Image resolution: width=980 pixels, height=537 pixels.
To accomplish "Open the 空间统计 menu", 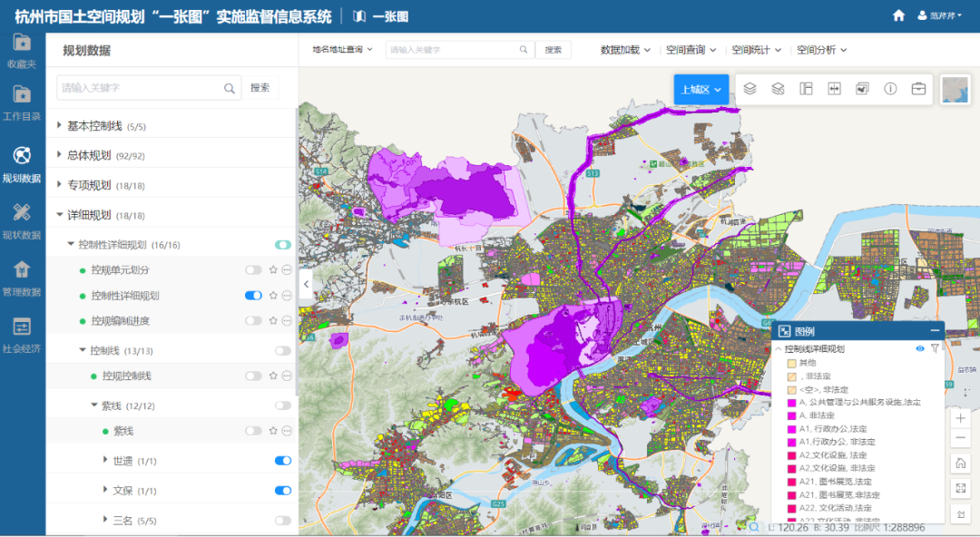I will tap(757, 50).
